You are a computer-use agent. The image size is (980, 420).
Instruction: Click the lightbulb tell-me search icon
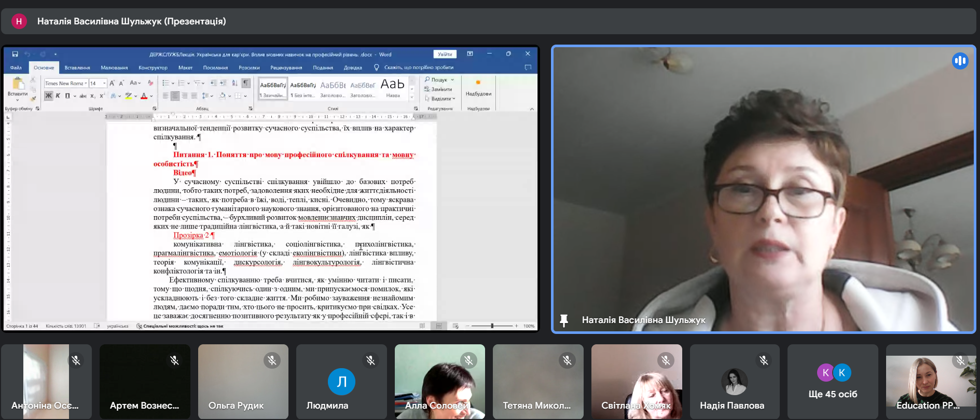point(377,67)
